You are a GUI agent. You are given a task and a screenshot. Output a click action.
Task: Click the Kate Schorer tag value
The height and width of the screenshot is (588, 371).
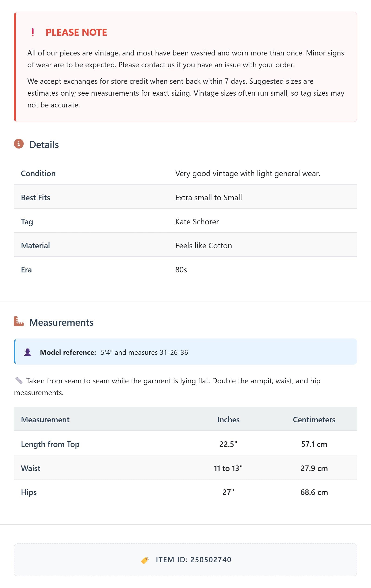click(197, 221)
